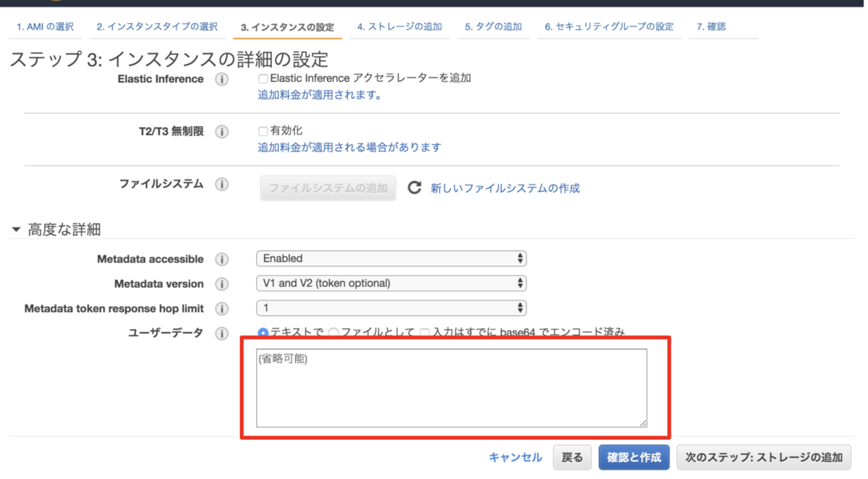Go to tab 5. タグの追加

click(493, 27)
